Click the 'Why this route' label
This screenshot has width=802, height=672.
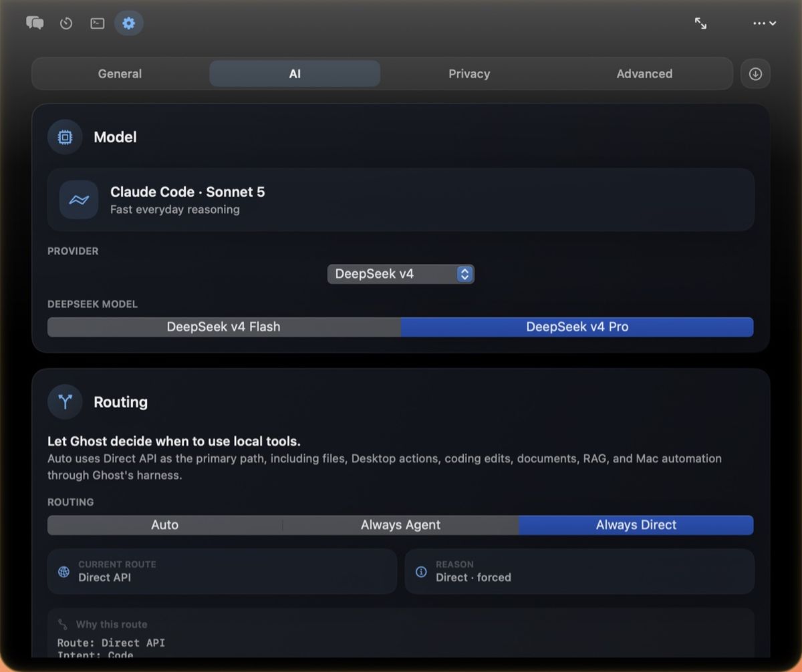[112, 625]
